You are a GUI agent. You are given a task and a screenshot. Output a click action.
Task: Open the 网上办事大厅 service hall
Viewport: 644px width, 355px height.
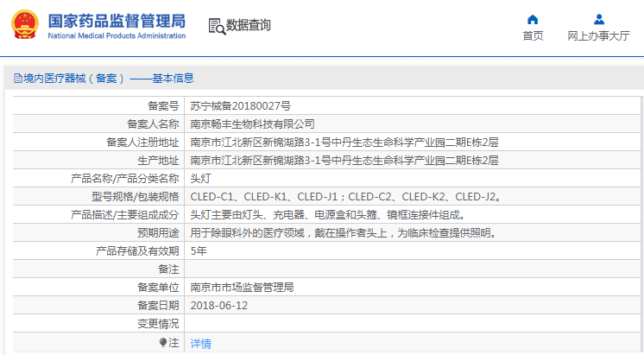point(598,36)
